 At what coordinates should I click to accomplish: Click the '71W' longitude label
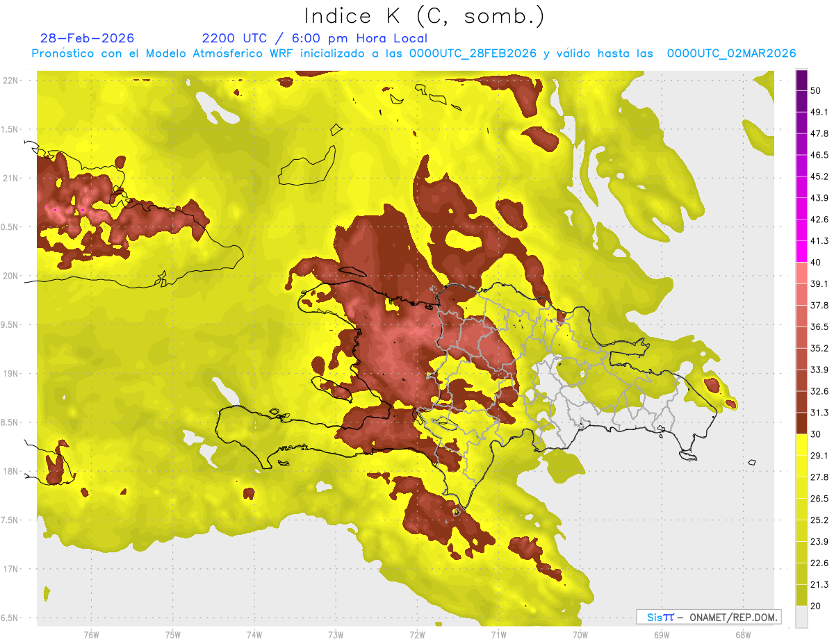498,634
